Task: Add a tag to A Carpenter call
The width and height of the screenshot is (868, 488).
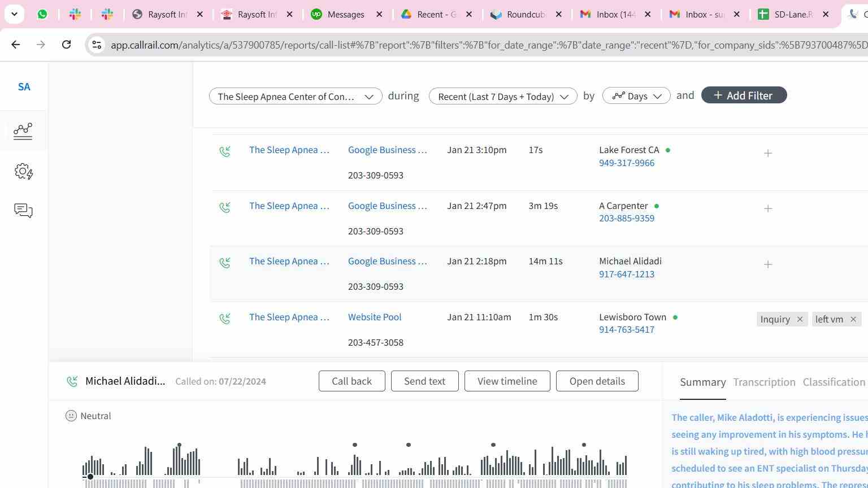Action: click(768, 208)
